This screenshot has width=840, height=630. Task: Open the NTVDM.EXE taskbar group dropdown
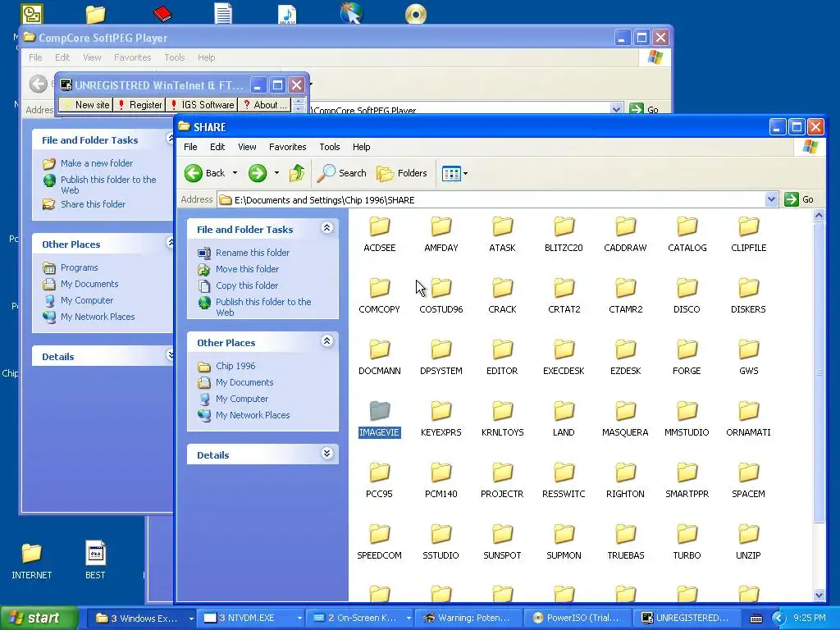(299, 619)
